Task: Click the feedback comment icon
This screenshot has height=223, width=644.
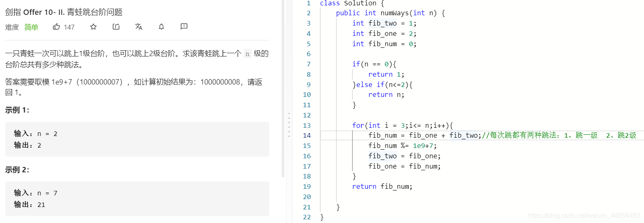Action: (184, 27)
